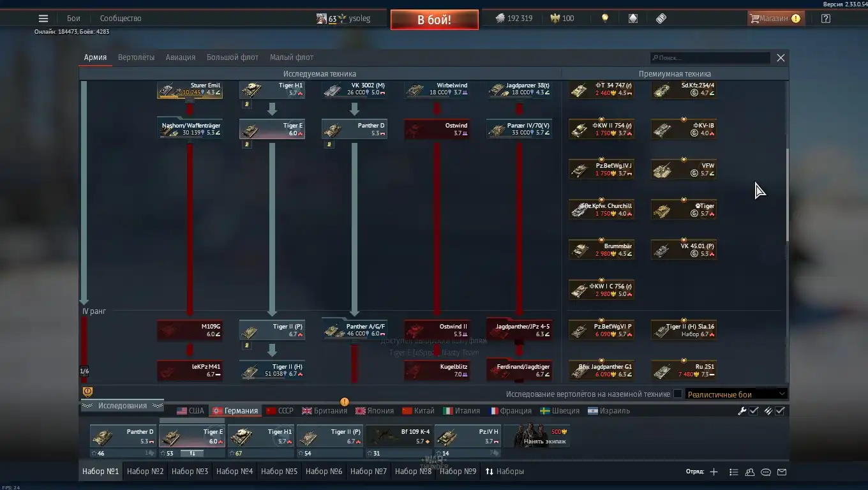Open the Наборы presets list
868x490 pixels.
tap(505, 471)
